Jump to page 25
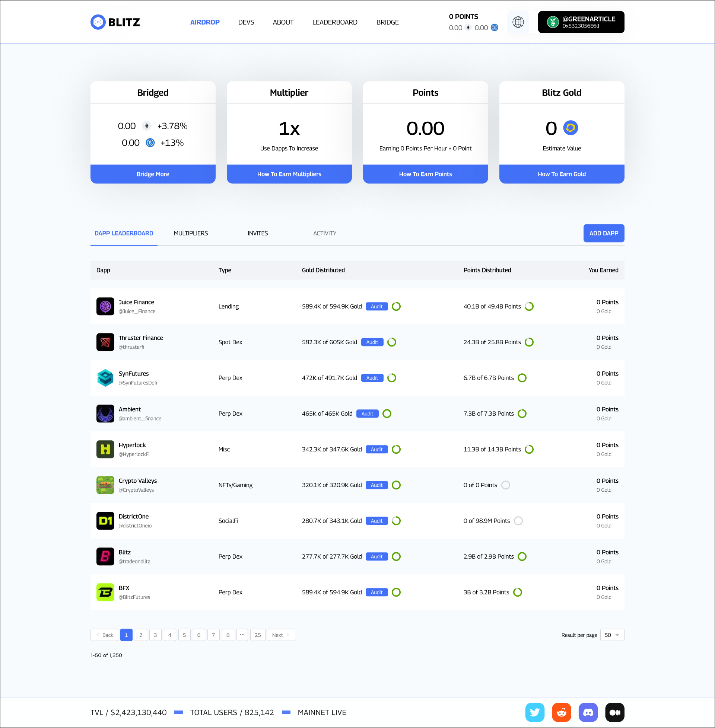The image size is (715, 728). [x=258, y=635]
